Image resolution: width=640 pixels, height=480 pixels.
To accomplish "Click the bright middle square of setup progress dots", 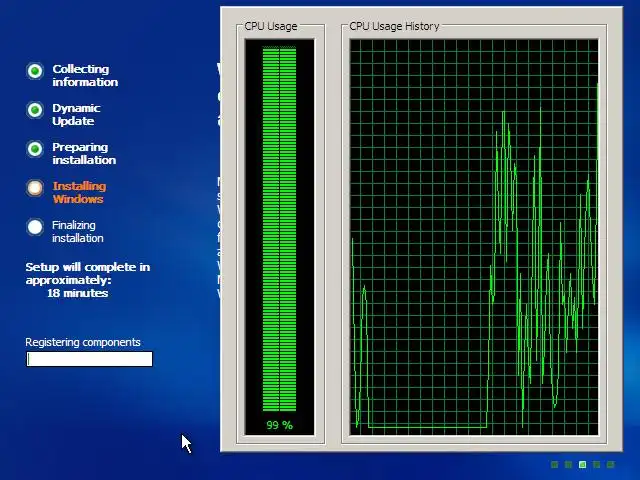I will pyautogui.click(x=582, y=464).
